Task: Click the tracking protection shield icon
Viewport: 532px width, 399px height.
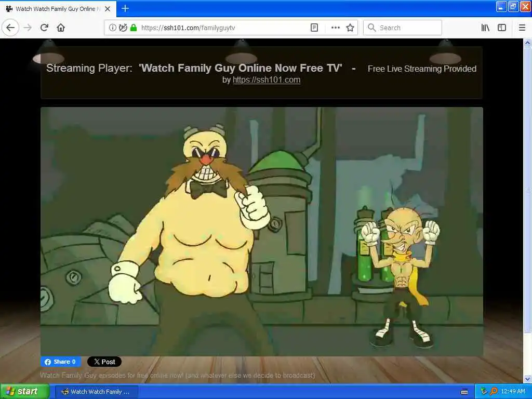Action: [x=123, y=28]
